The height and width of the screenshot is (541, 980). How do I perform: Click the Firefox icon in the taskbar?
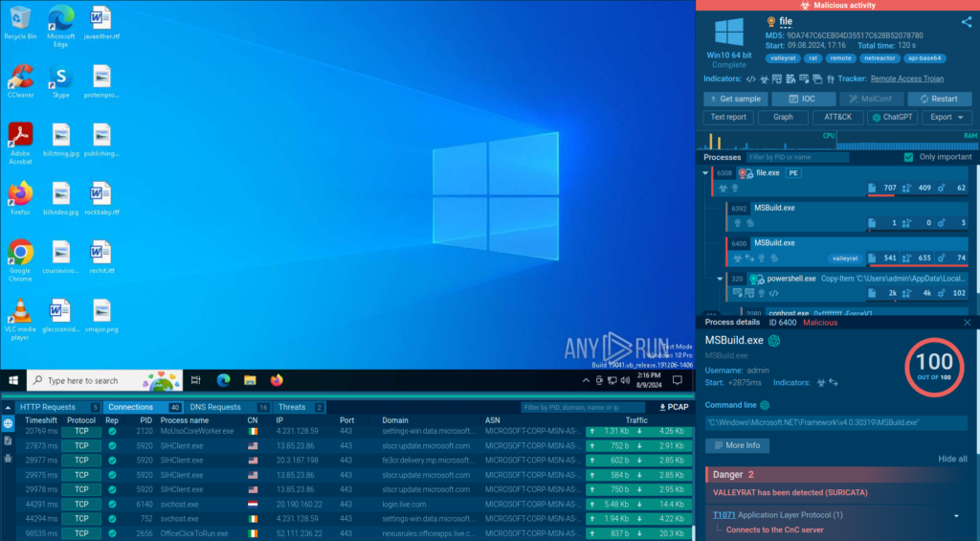[277, 380]
